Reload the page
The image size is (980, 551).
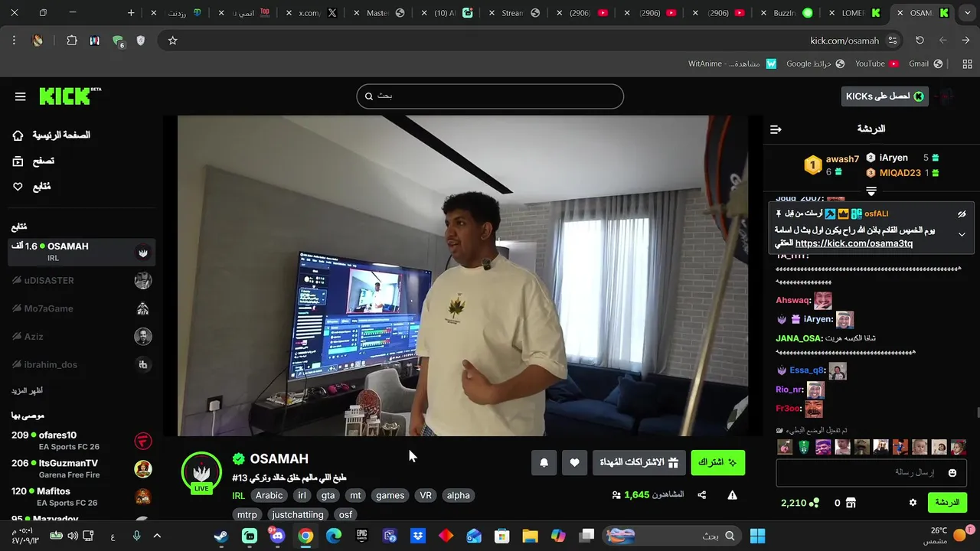[x=920, y=41]
